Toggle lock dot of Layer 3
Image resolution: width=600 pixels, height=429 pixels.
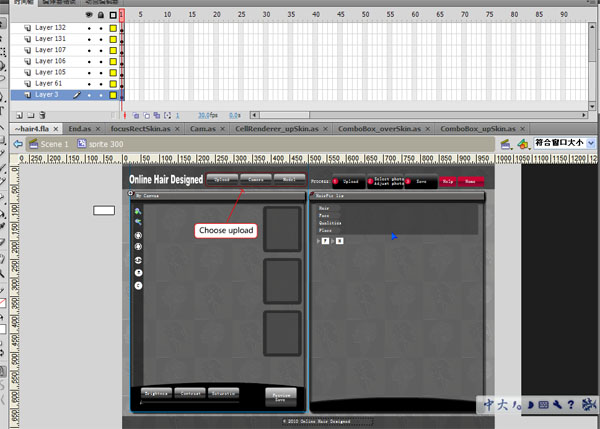pyautogui.click(x=101, y=95)
